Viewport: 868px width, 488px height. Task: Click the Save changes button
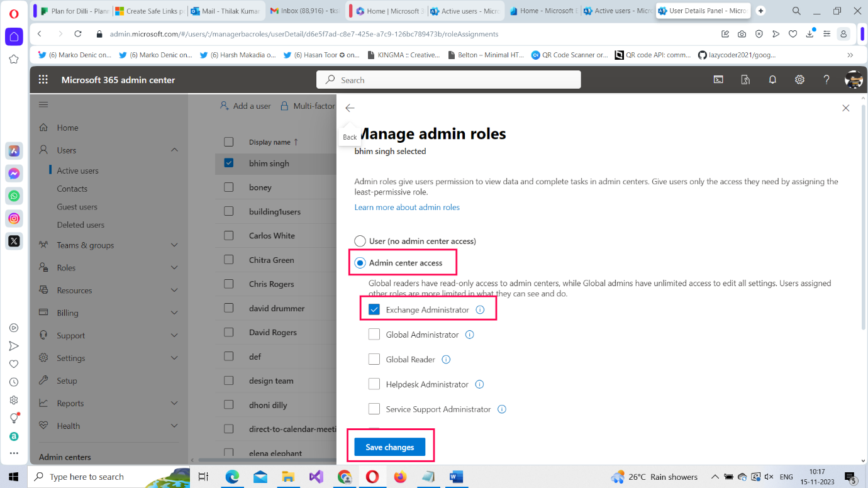coord(389,446)
